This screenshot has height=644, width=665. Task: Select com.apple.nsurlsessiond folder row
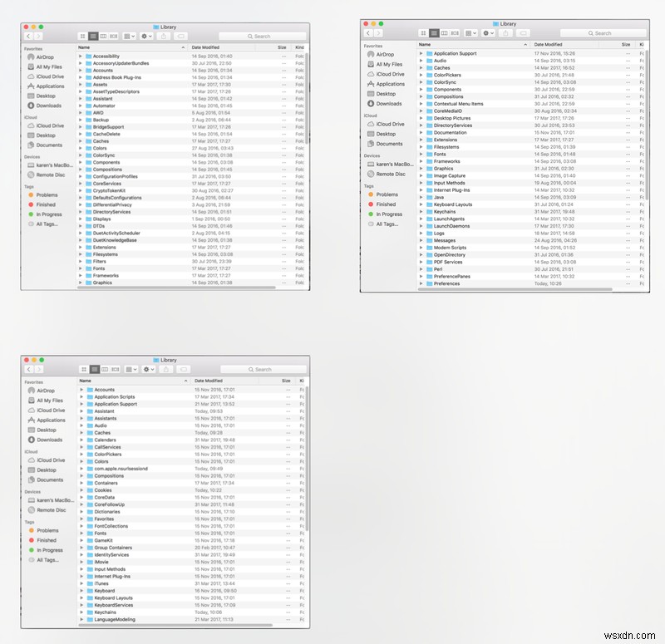[x=192, y=469]
